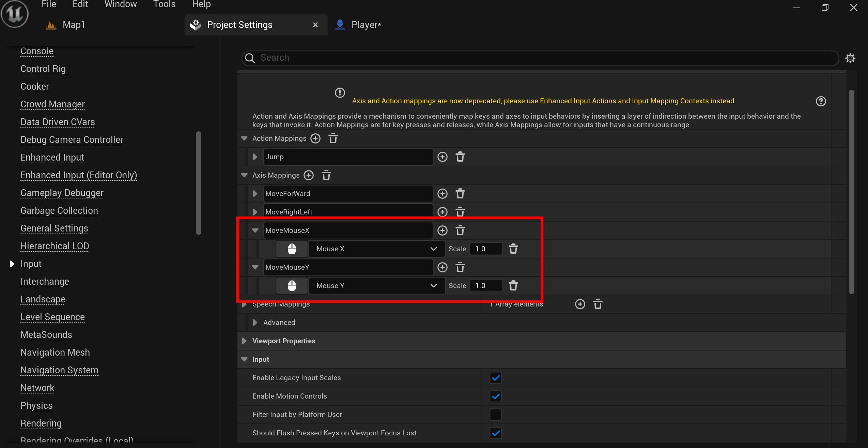The image size is (868, 448).
Task: Uncheck Enable Motion Controls
Action: point(496,396)
